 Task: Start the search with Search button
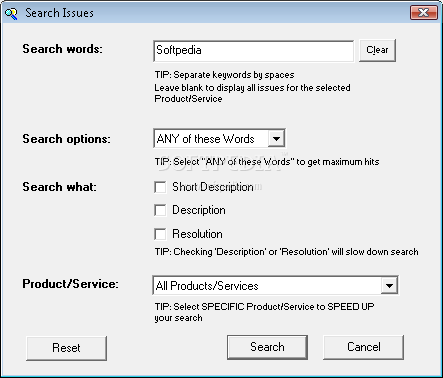[x=267, y=347]
